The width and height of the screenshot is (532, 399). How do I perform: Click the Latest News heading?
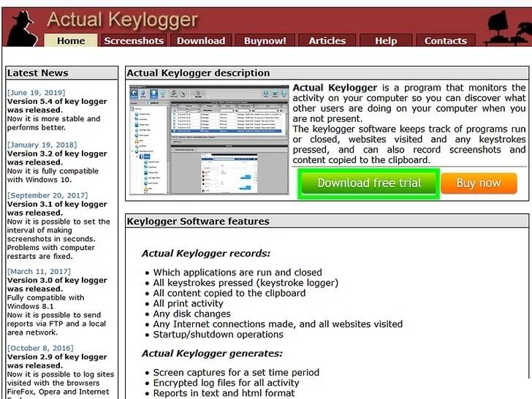pos(38,73)
